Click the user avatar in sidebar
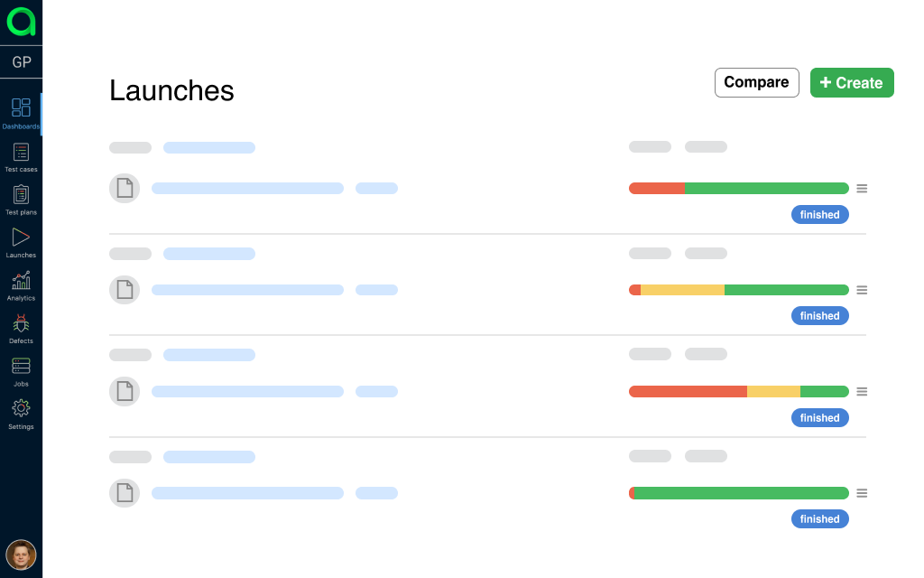 (21, 555)
